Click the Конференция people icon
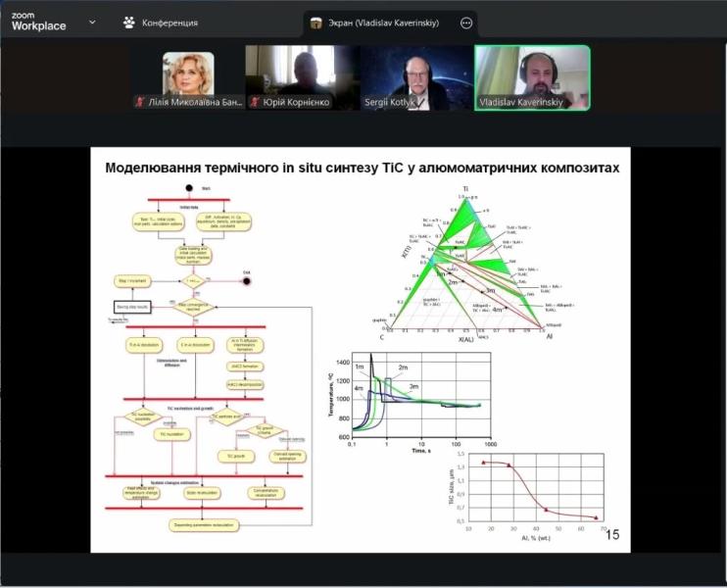The height and width of the screenshot is (588, 727). pyautogui.click(x=128, y=22)
